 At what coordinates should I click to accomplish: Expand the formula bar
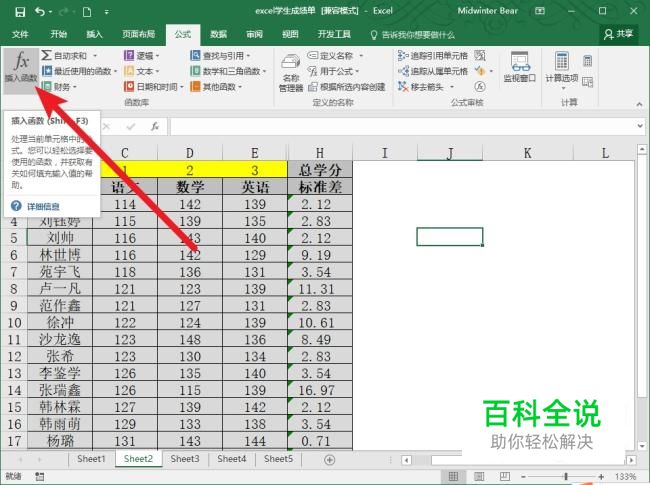coord(640,126)
